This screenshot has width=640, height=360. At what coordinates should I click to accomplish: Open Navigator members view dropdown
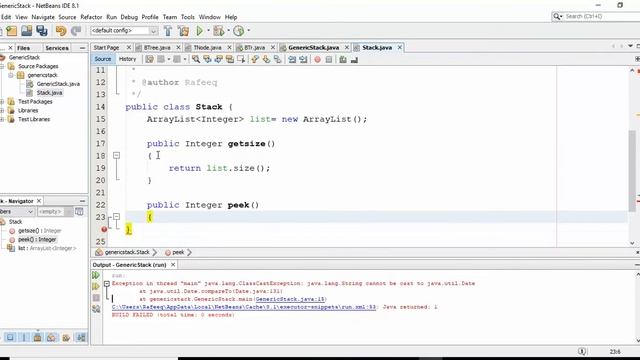(x=30, y=212)
